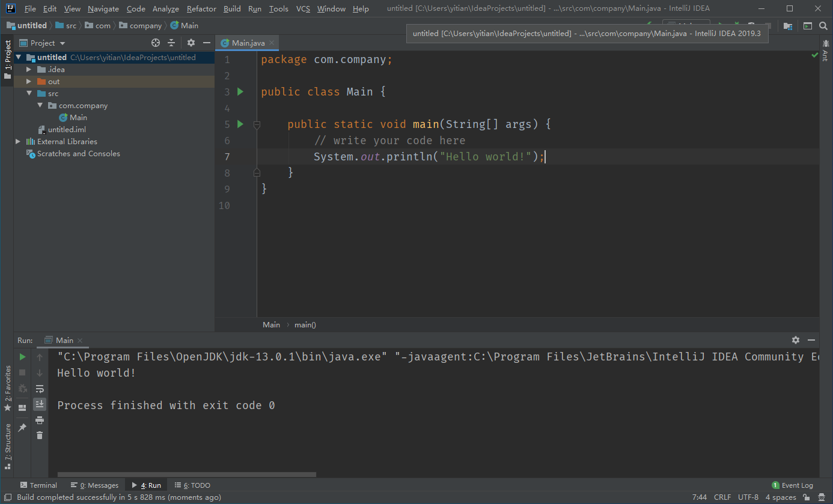The image size is (833, 504).
Task: Close the Main.java editor tab
Action: 272,43
